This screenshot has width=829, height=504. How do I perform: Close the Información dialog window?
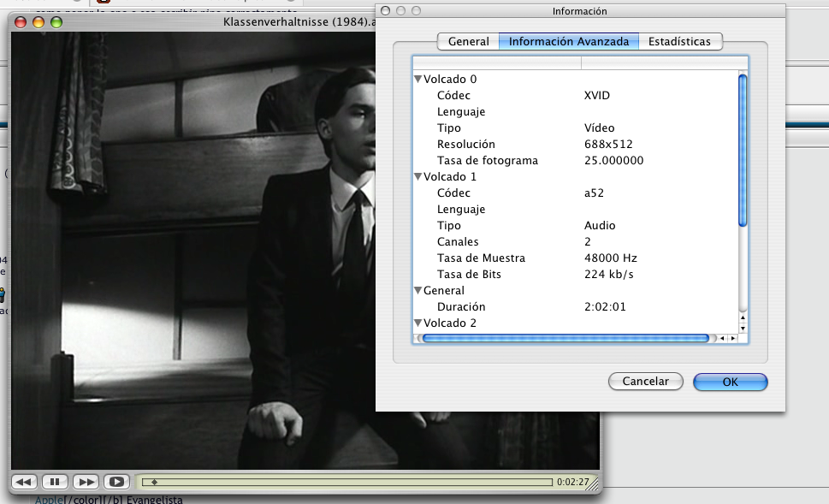(386, 10)
